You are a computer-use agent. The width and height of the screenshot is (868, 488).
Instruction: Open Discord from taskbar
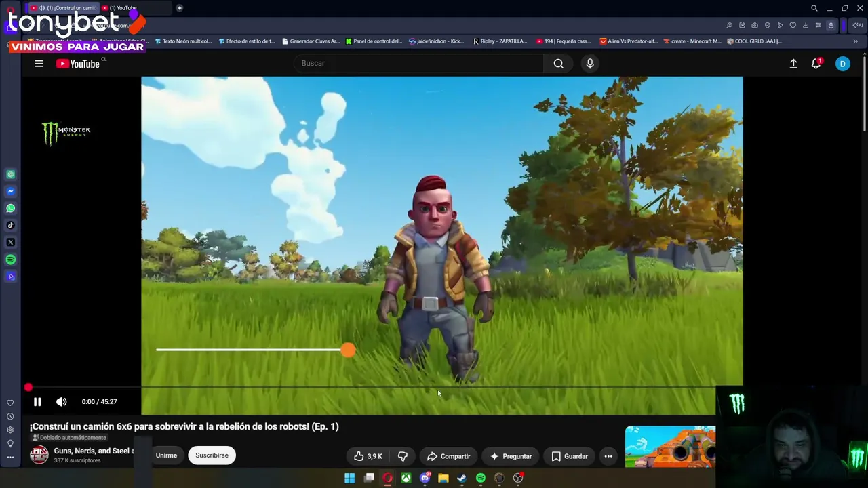(425, 478)
